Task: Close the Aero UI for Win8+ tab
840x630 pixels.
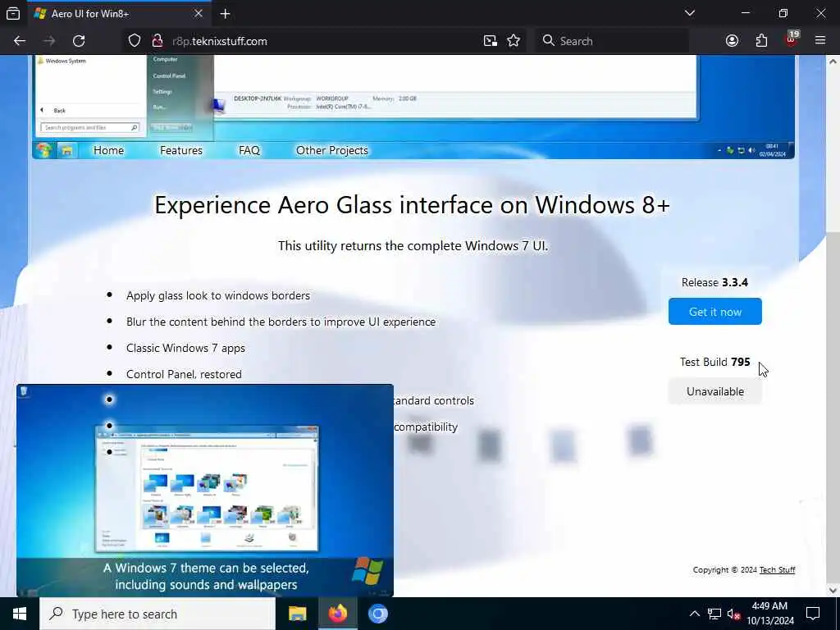Action: (x=199, y=14)
